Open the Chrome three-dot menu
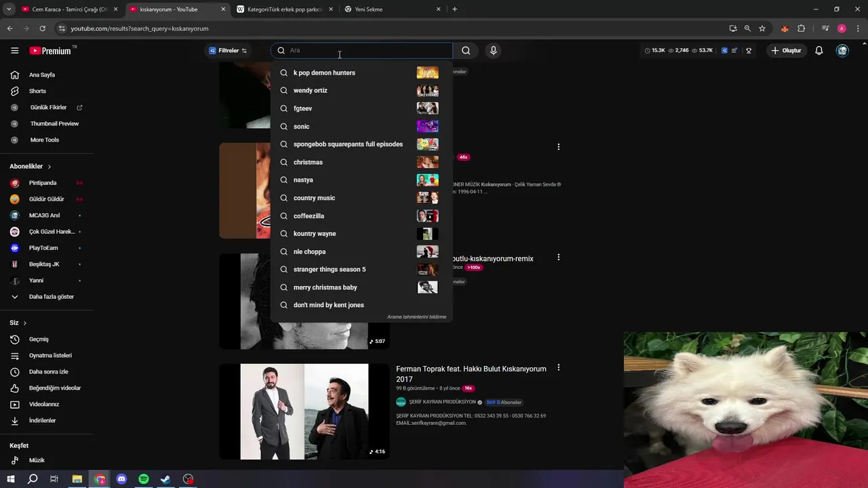 tap(858, 28)
